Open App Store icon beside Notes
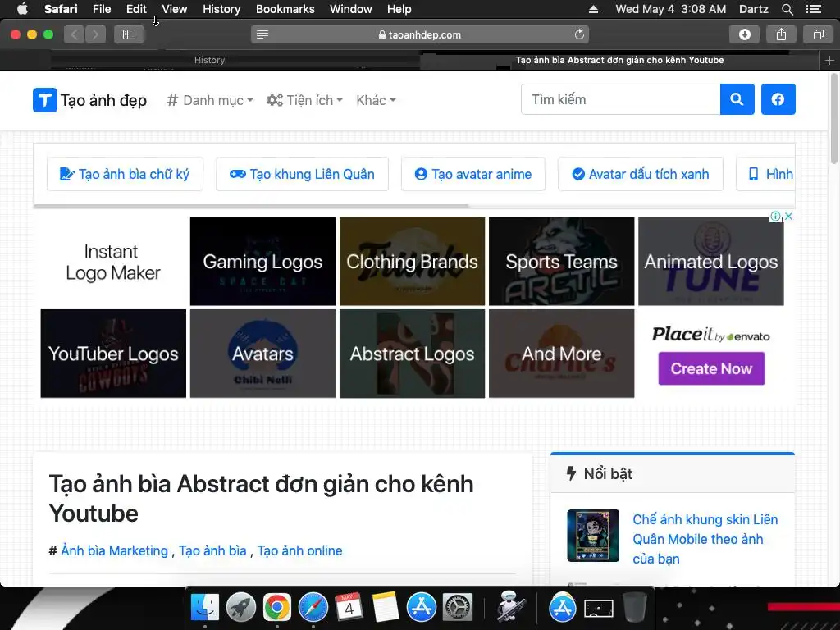840x630 pixels. point(422,608)
